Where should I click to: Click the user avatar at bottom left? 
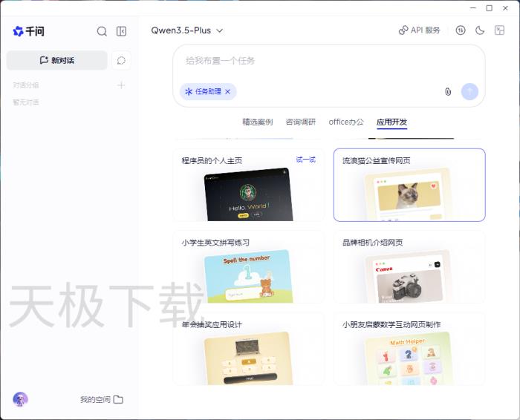tap(20, 399)
